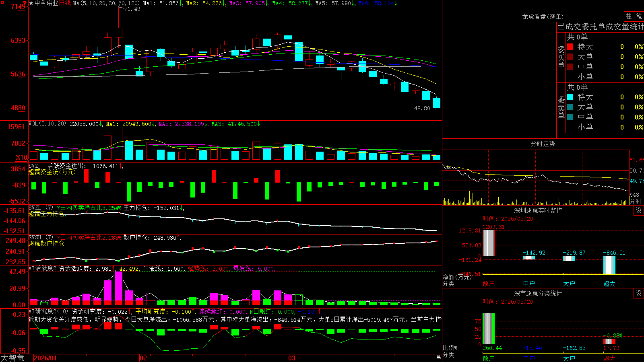Click the 71.49 high price annotation

click(132, 9)
